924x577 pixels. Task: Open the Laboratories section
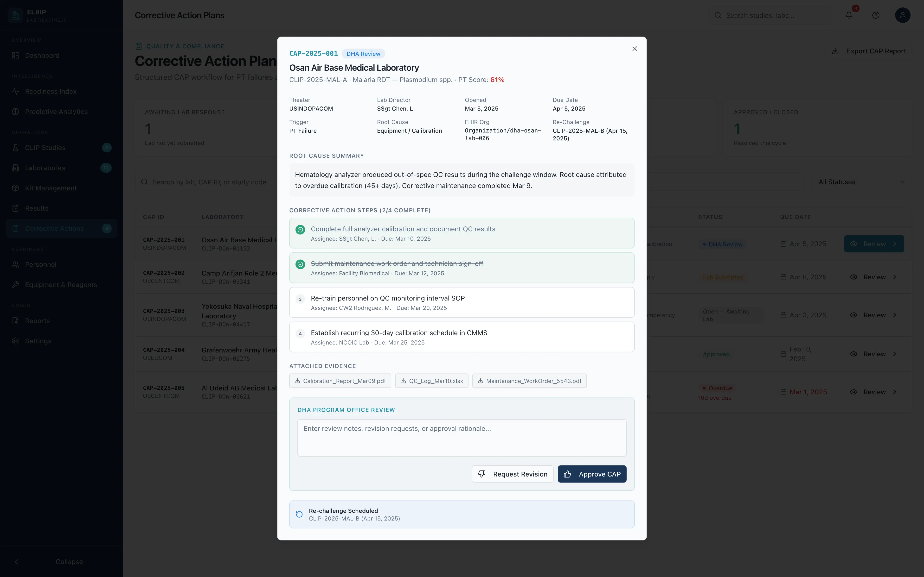tap(45, 168)
